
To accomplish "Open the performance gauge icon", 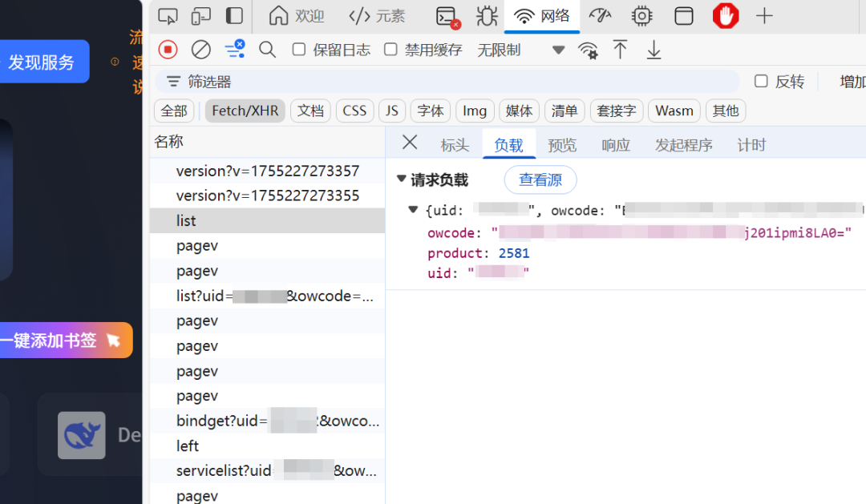I will tap(600, 16).
